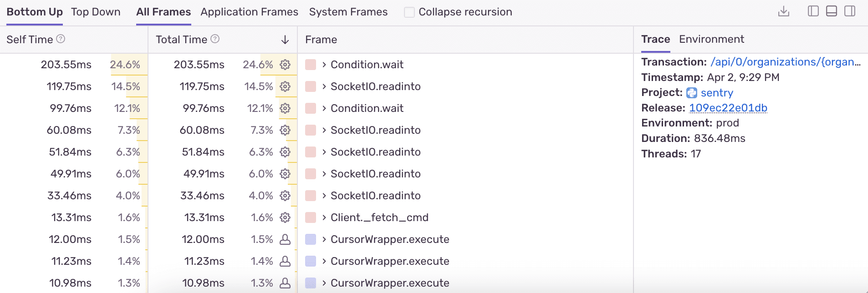Filter to Application Frames only
This screenshot has width=868, height=293.
[x=249, y=12]
